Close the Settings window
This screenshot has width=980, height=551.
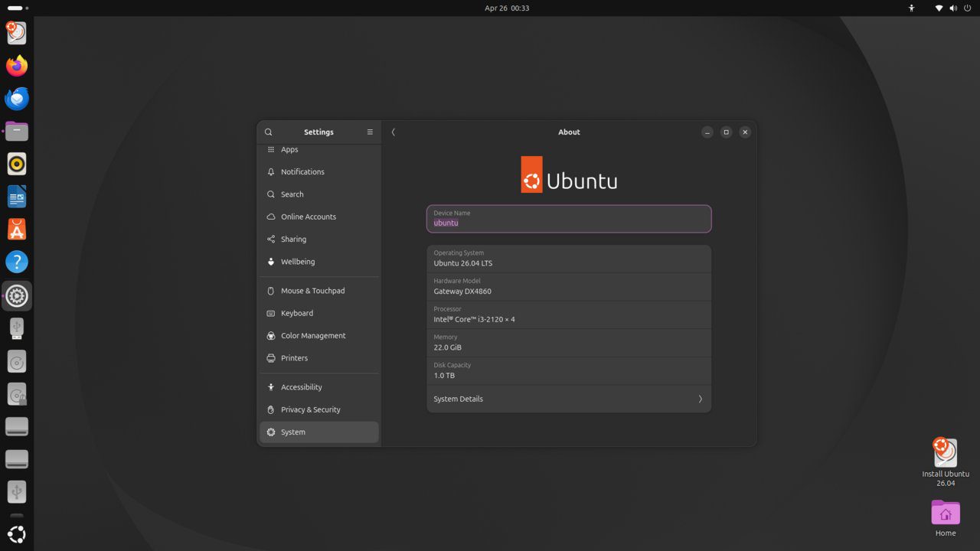[x=745, y=132]
